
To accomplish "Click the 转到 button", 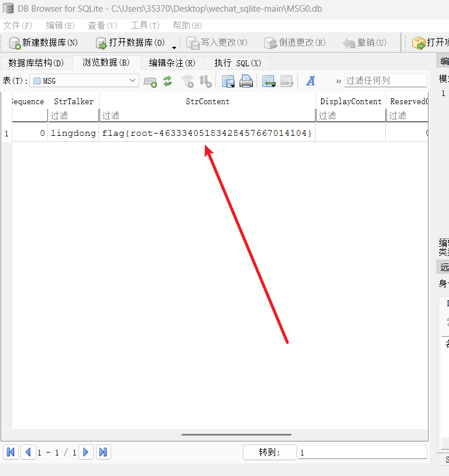I will (x=270, y=452).
